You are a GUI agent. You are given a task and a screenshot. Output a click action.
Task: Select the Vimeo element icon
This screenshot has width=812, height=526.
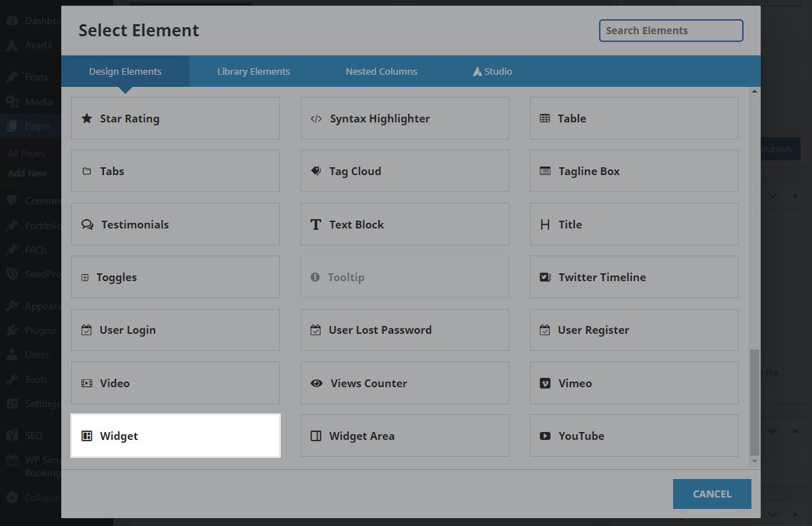[545, 383]
